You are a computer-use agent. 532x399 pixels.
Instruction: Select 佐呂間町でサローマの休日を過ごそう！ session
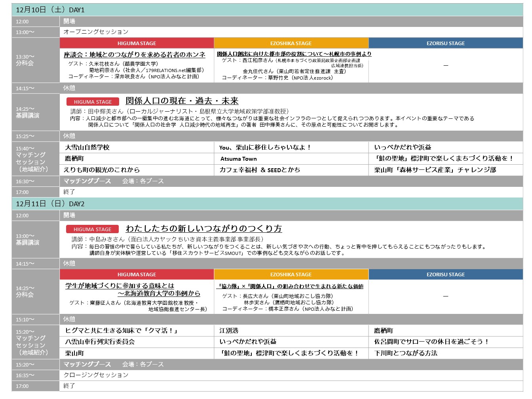432,342
